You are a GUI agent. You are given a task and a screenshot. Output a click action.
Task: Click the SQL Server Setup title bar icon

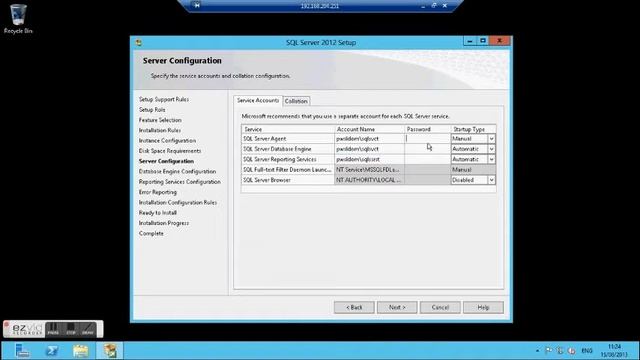pos(139,42)
